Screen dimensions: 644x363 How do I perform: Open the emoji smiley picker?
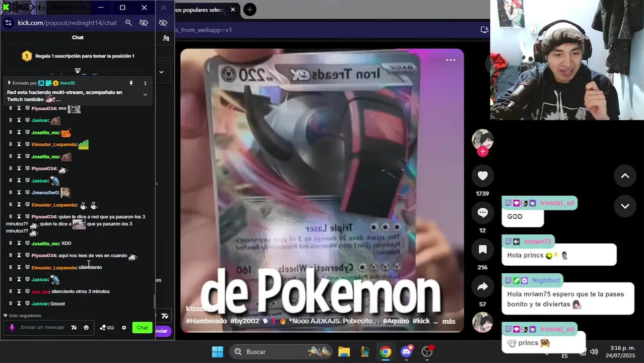pos(86,328)
